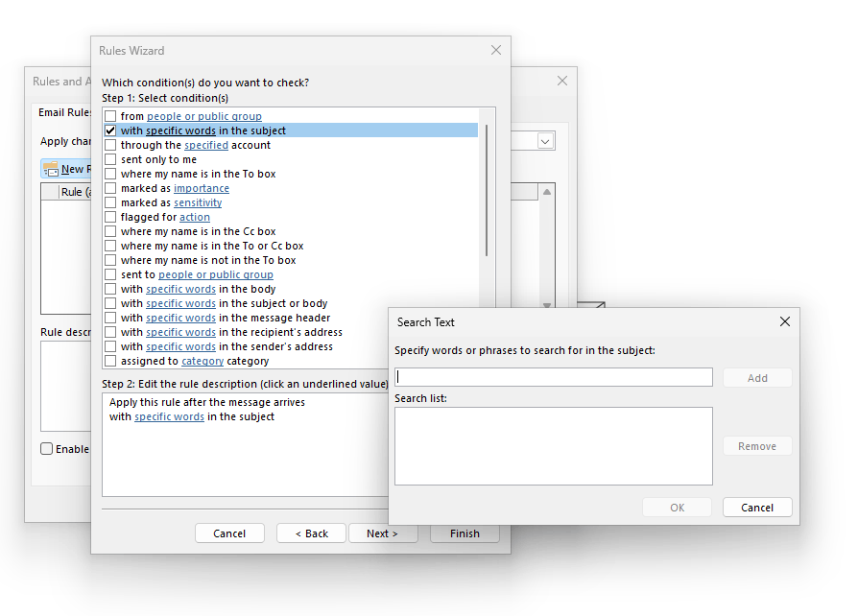858x616 pixels.
Task: Open 'people or public group' link in 'from' row
Action: click(x=204, y=116)
